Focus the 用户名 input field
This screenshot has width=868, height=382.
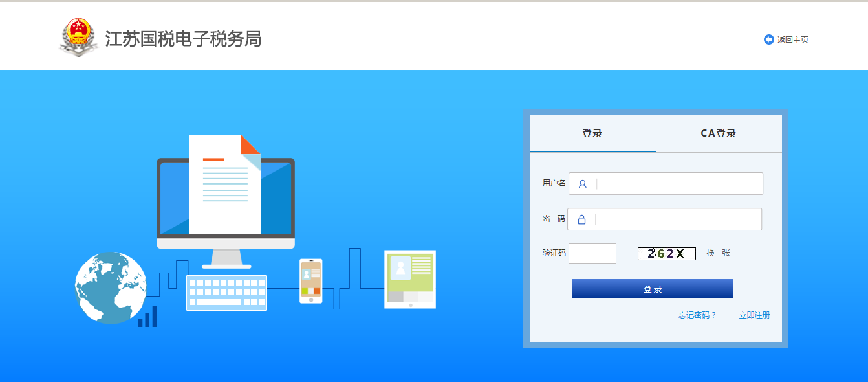[x=666, y=183]
